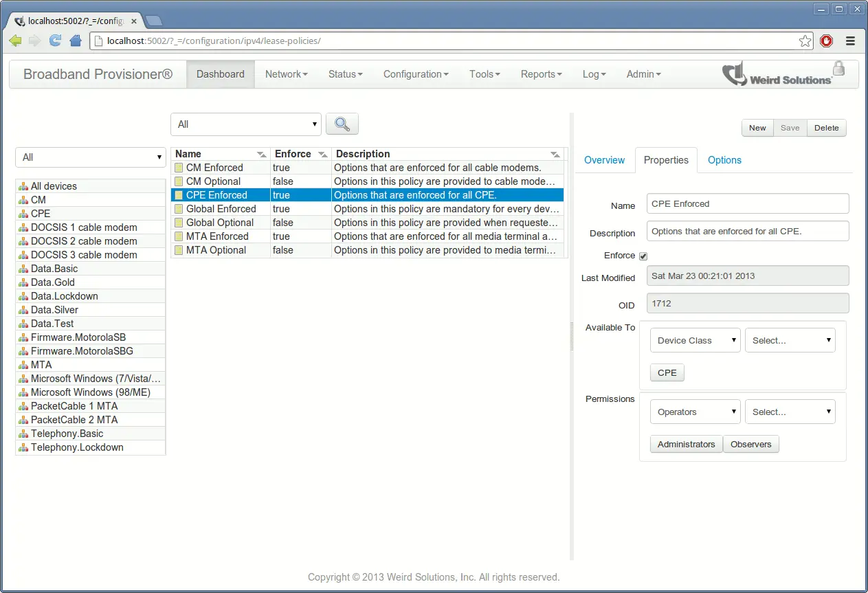The width and height of the screenshot is (868, 593).
Task: Click the New button
Action: (757, 128)
